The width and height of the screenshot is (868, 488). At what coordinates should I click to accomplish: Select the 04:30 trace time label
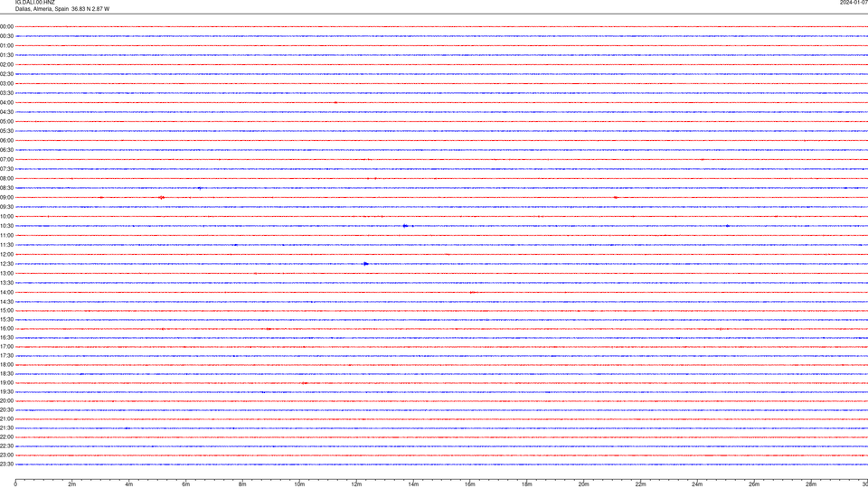(x=6, y=112)
